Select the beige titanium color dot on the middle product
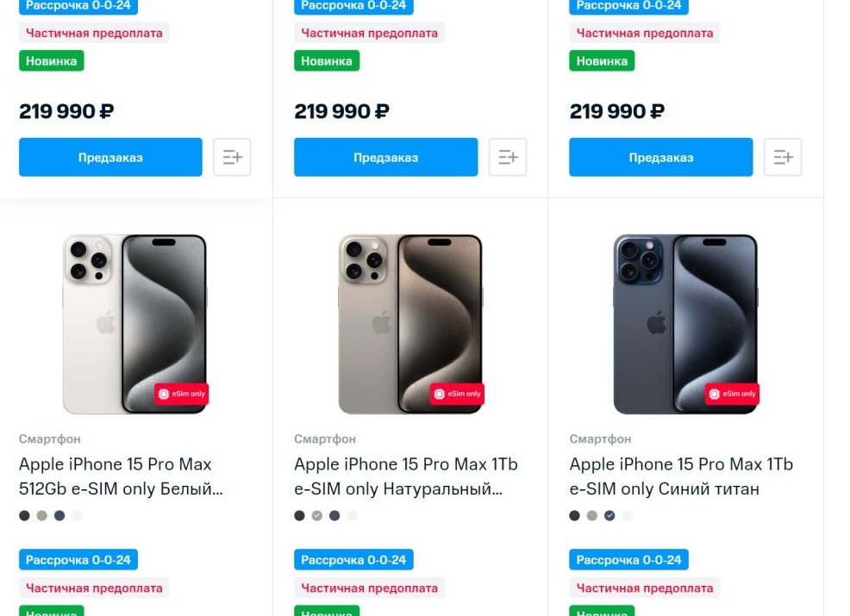850x616 pixels. coord(316,515)
